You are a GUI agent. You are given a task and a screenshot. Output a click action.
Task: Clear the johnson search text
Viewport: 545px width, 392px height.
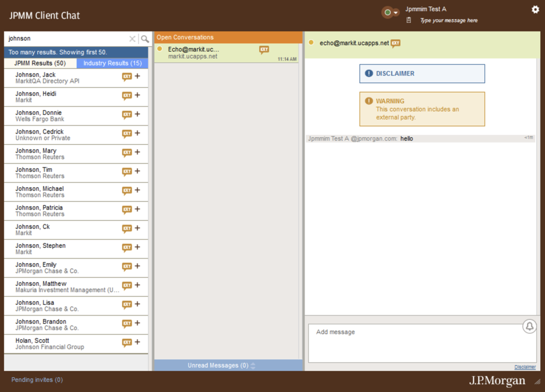click(x=132, y=39)
